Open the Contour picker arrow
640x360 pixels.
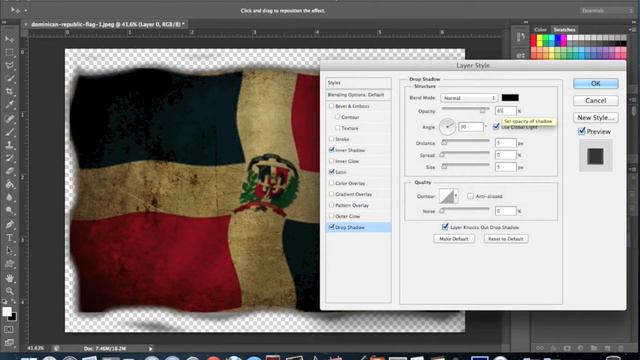pyautogui.click(x=456, y=196)
